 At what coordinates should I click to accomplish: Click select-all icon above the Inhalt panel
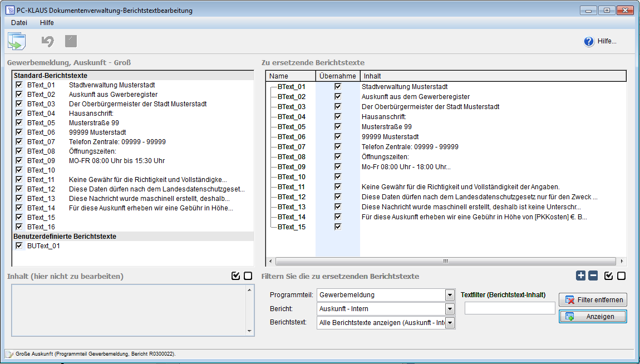235,276
